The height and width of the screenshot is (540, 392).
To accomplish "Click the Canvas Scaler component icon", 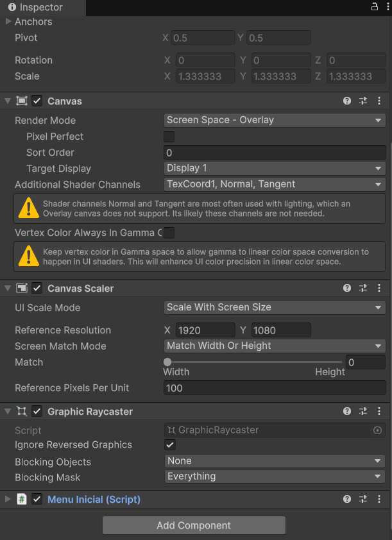I will (22, 288).
